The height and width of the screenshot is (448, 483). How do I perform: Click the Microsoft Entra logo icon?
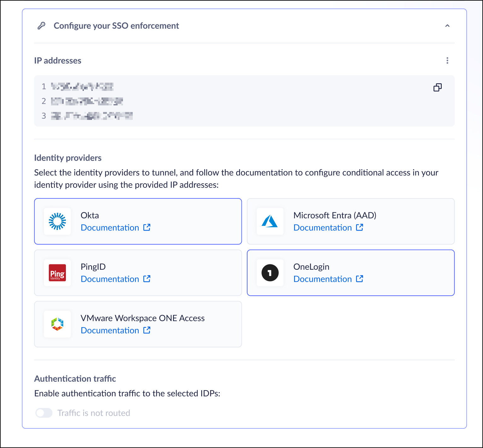tap(270, 221)
